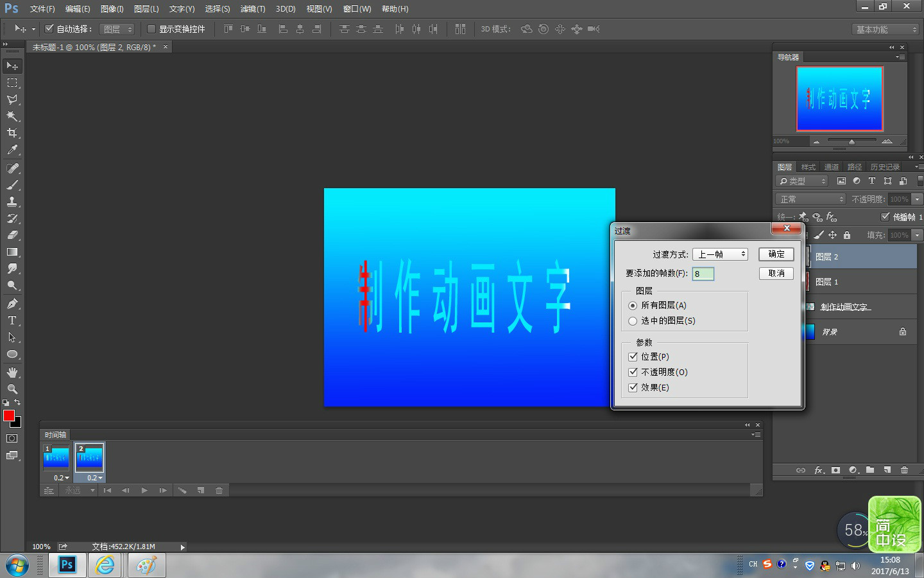Viewport: 924px width, 578px height.
Task: Play the timeline animation
Action: point(144,491)
